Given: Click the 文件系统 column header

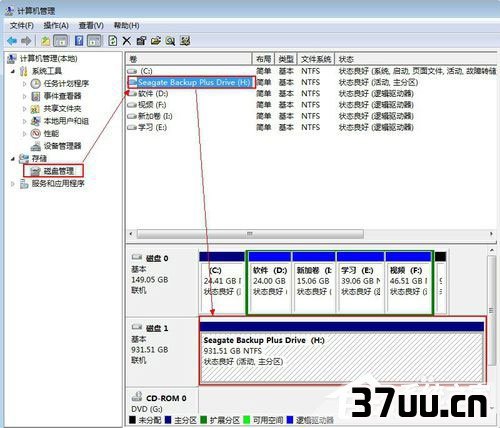Looking at the screenshot, I should [316, 59].
